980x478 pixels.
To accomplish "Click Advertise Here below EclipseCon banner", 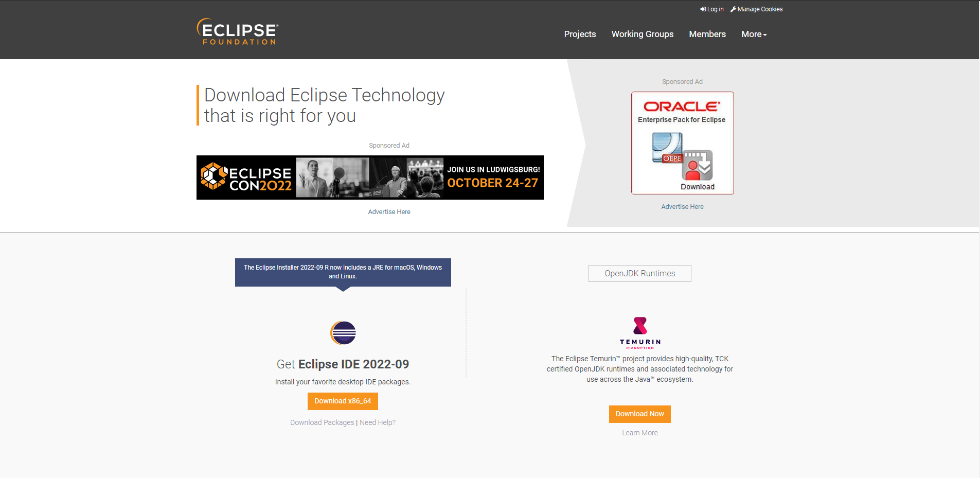I will pos(389,212).
